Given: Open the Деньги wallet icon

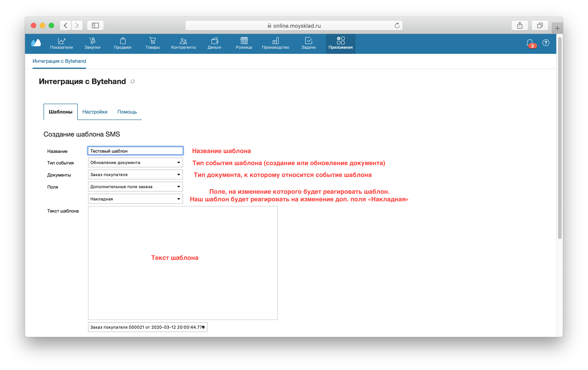Looking at the screenshot, I should coord(214,40).
